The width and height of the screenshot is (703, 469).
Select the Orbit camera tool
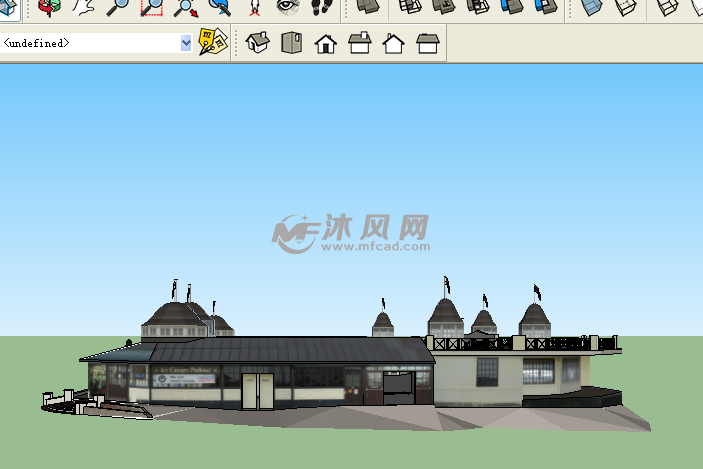click(x=49, y=8)
